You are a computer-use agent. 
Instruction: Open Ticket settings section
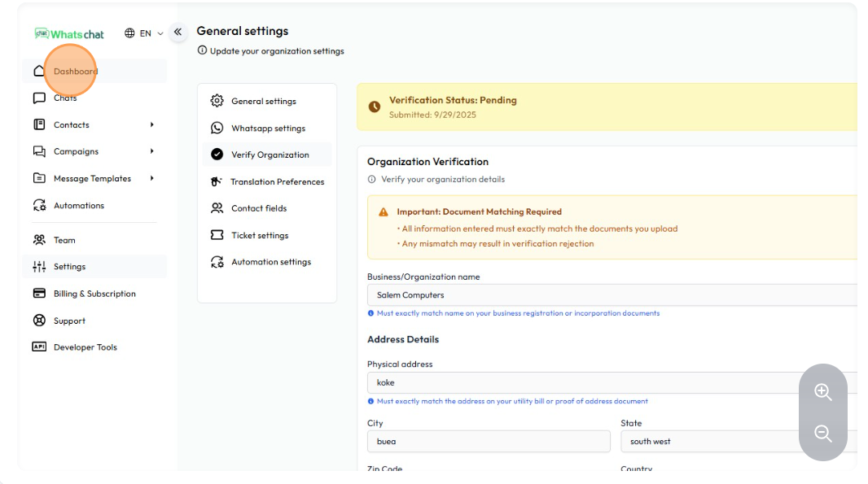point(259,236)
